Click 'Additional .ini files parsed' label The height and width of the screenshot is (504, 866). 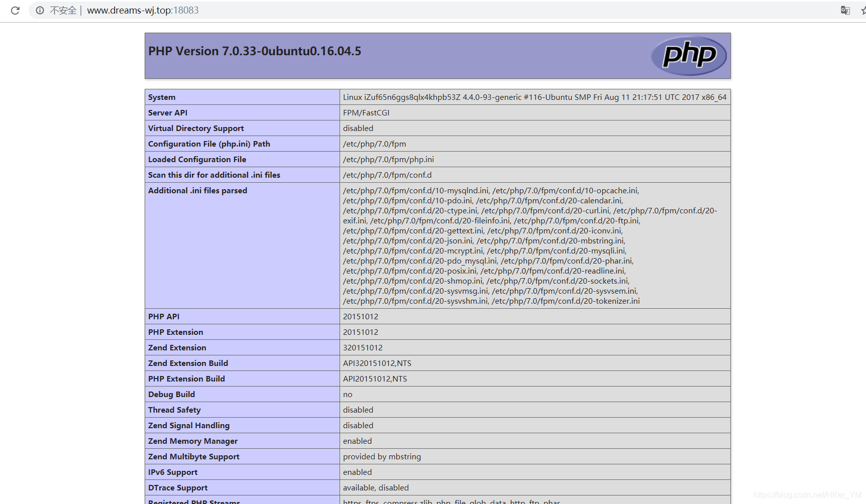tap(197, 191)
